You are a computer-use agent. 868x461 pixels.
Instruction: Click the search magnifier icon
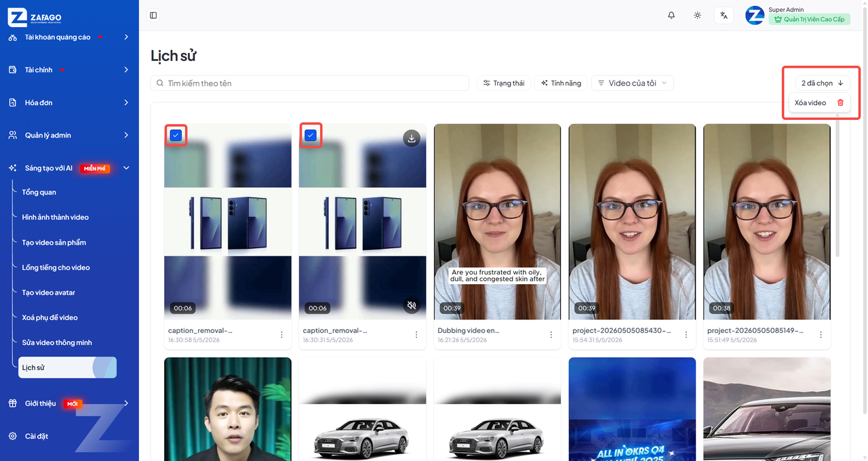pyautogui.click(x=160, y=83)
